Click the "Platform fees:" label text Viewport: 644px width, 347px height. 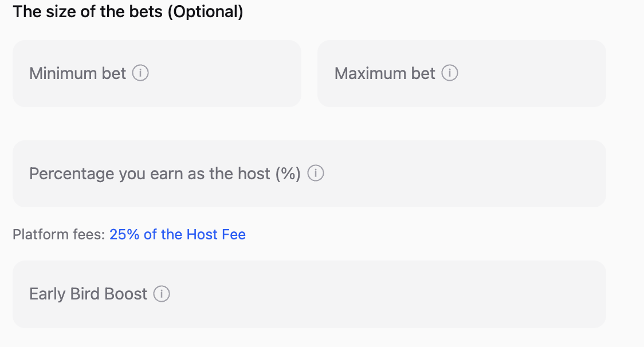pos(58,235)
